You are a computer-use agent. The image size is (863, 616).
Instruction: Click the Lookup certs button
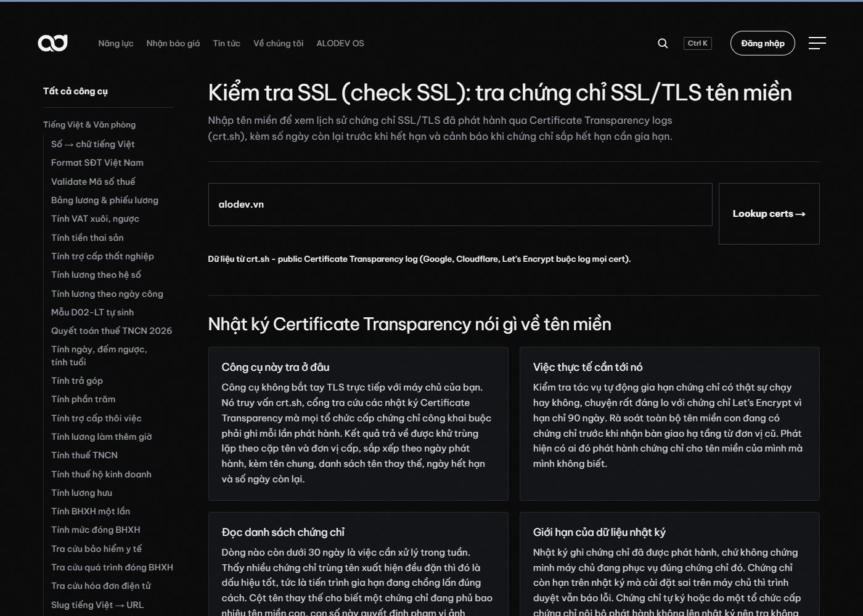pyautogui.click(x=769, y=214)
